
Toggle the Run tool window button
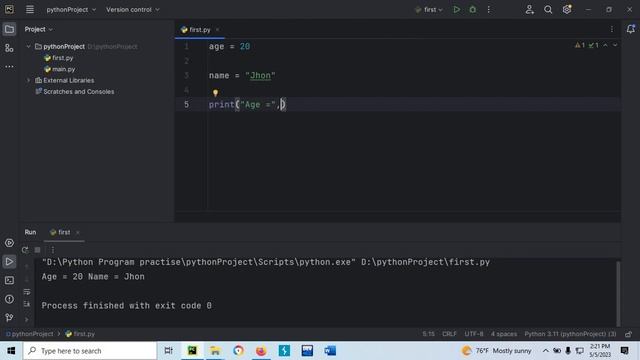[x=9, y=262]
